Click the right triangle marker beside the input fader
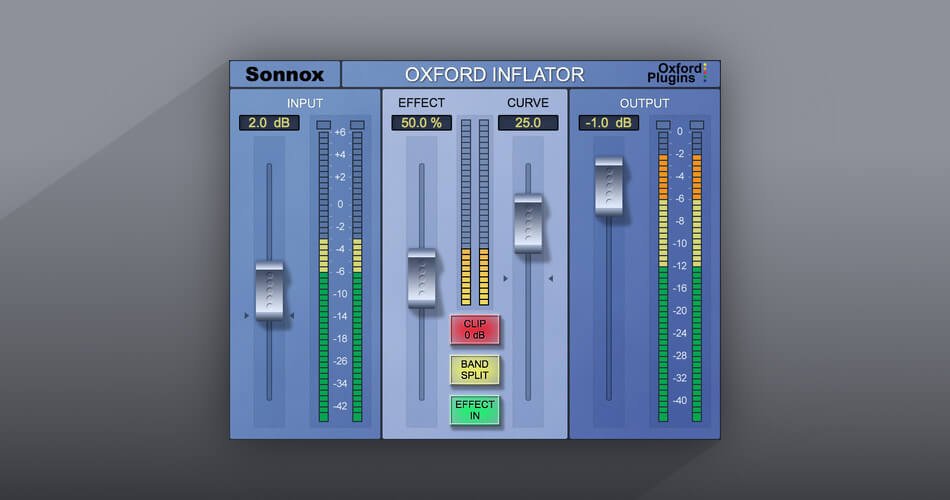This screenshot has width=950, height=500. [292, 316]
